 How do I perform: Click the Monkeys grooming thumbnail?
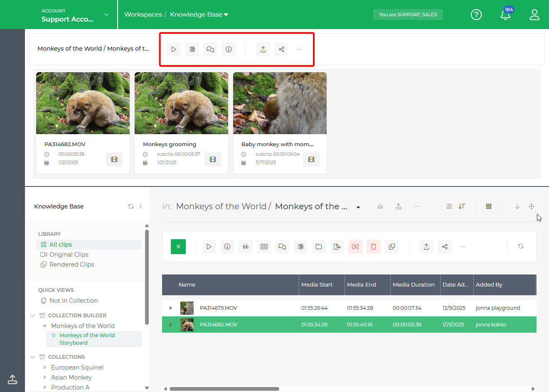click(181, 103)
